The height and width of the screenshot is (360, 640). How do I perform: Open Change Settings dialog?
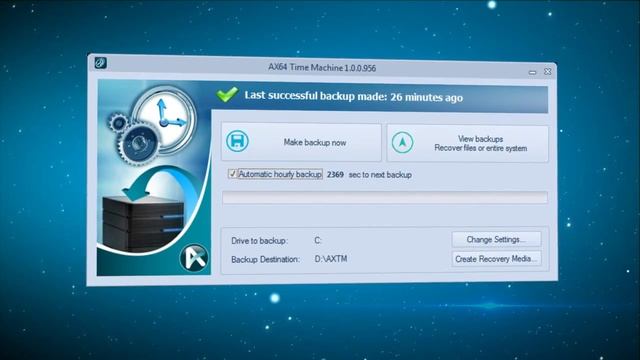click(x=496, y=240)
